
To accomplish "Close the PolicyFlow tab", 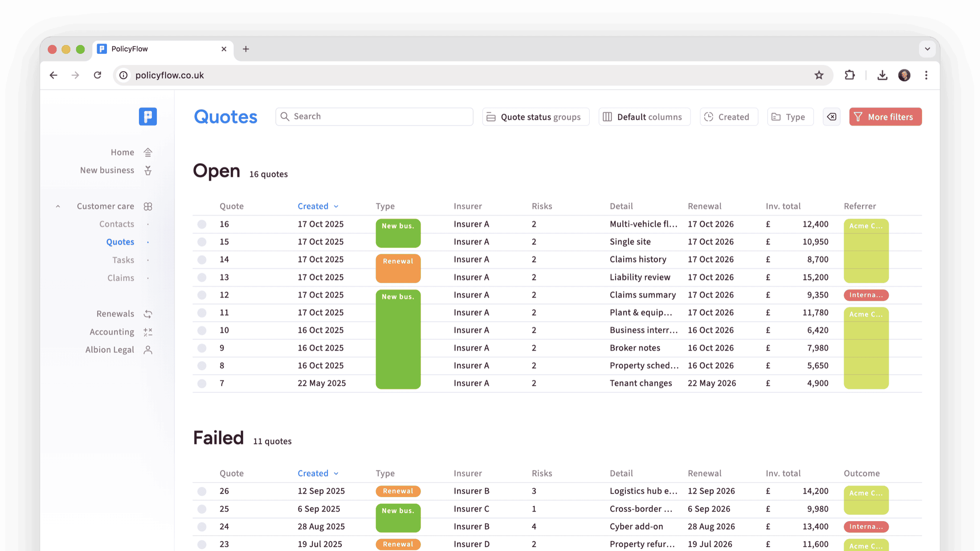I will coord(224,49).
